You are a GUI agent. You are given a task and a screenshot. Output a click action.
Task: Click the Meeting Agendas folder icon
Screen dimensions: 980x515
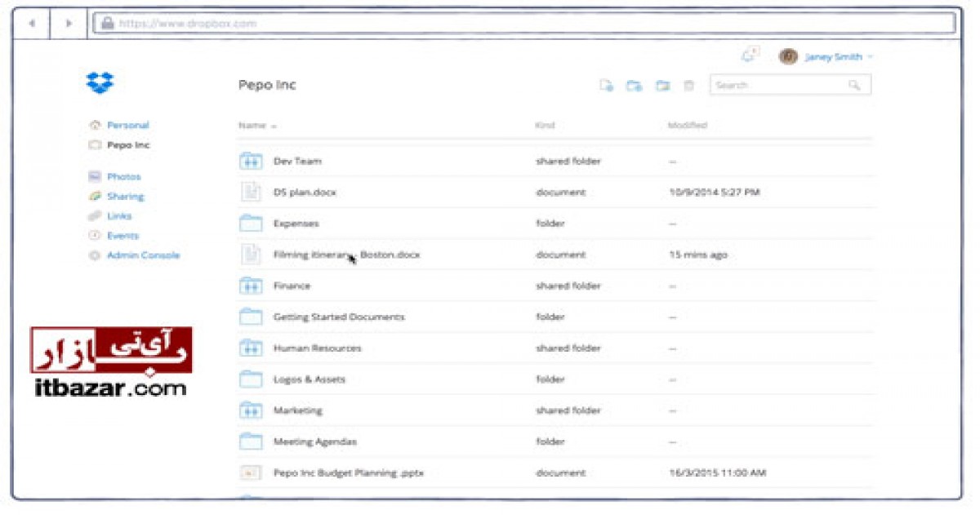tap(250, 442)
